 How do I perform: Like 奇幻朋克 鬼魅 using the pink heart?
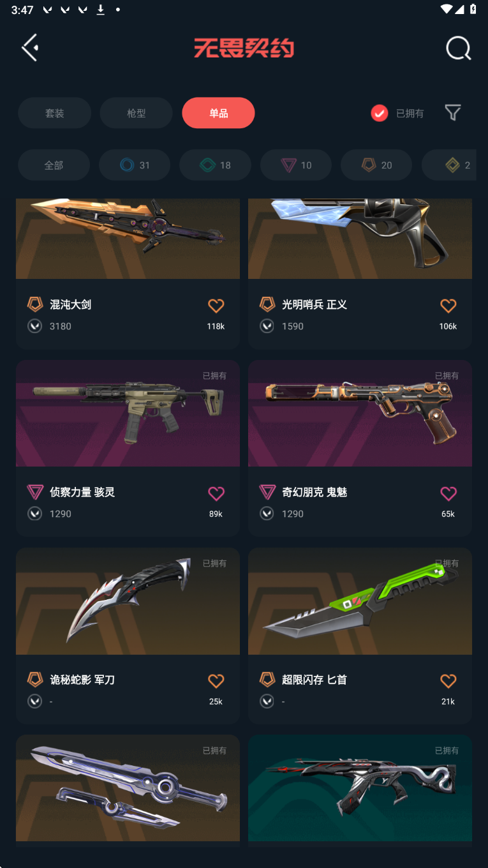(448, 493)
